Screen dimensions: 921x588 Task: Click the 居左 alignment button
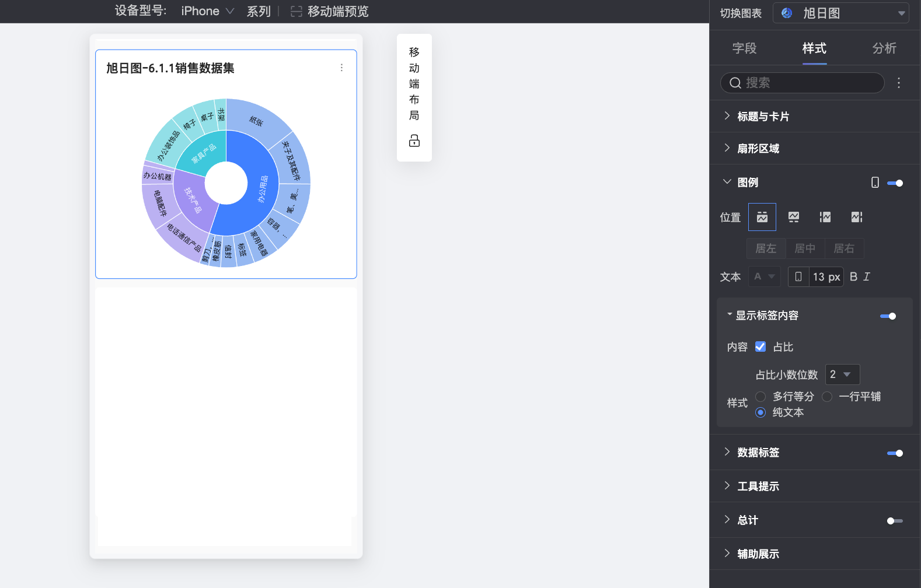(x=766, y=249)
